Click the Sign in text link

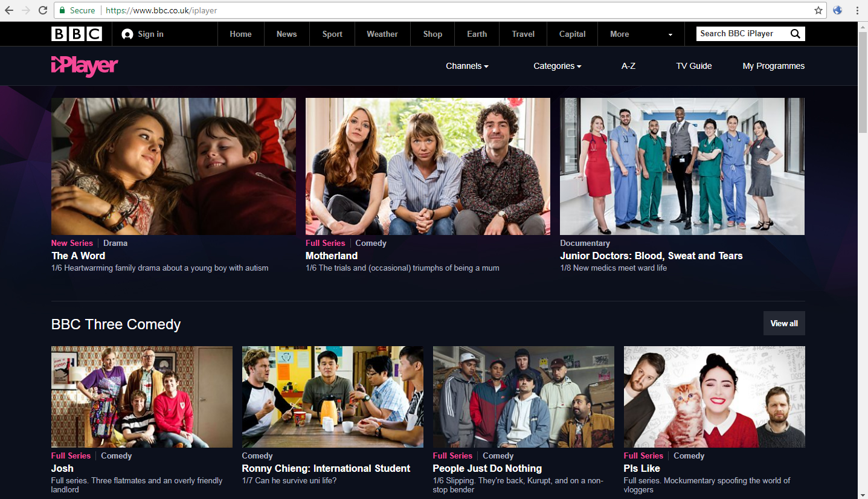(150, 34)
